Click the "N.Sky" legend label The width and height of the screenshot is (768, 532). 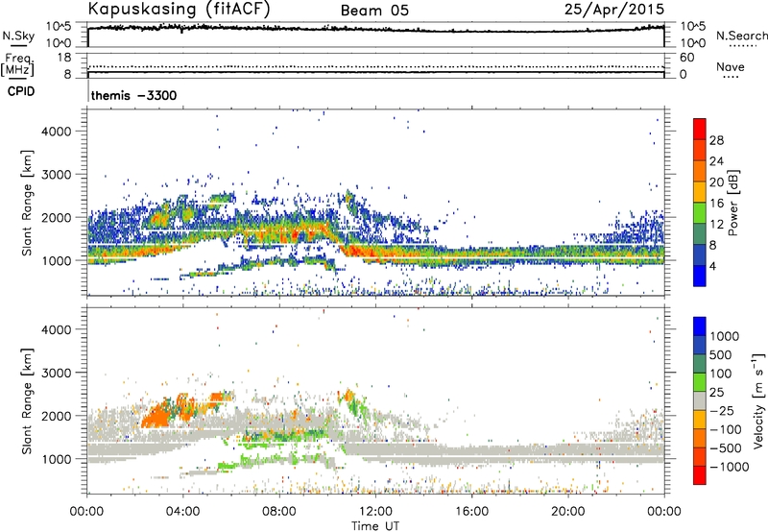point(18,36)
